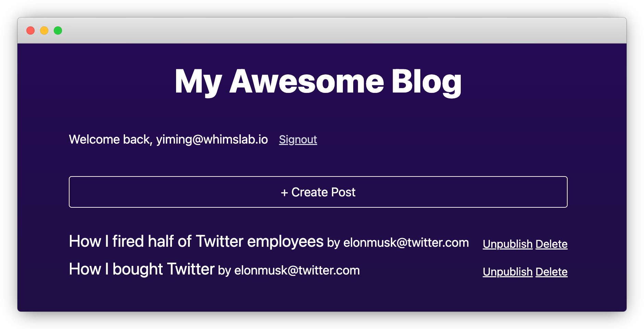Viewport: 644px width, 329px height.
Task: Click the word Awesome in the heading
Action: (307, 82)
